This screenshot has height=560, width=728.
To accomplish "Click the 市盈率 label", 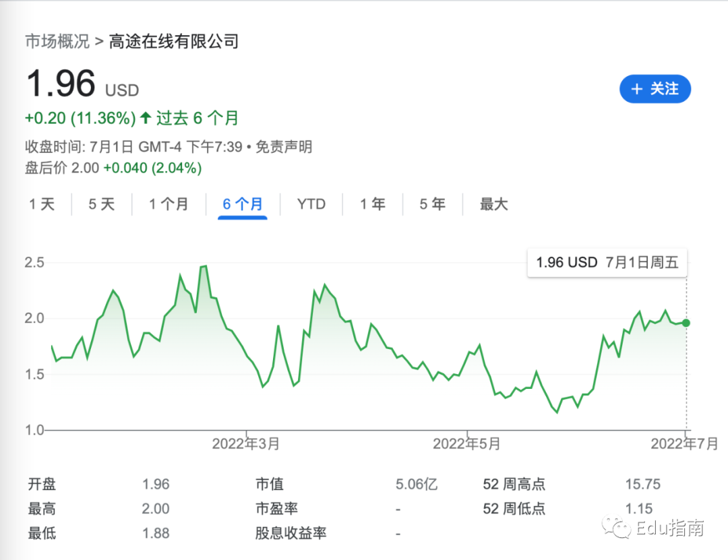I will [277, 509].
